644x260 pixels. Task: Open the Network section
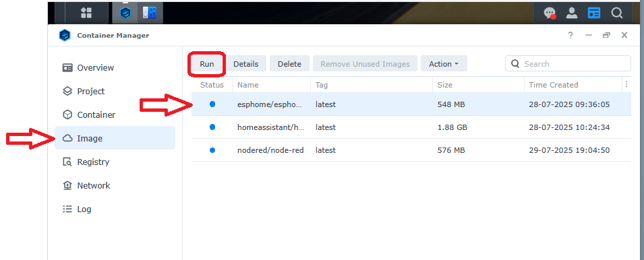tap(115, 185)
